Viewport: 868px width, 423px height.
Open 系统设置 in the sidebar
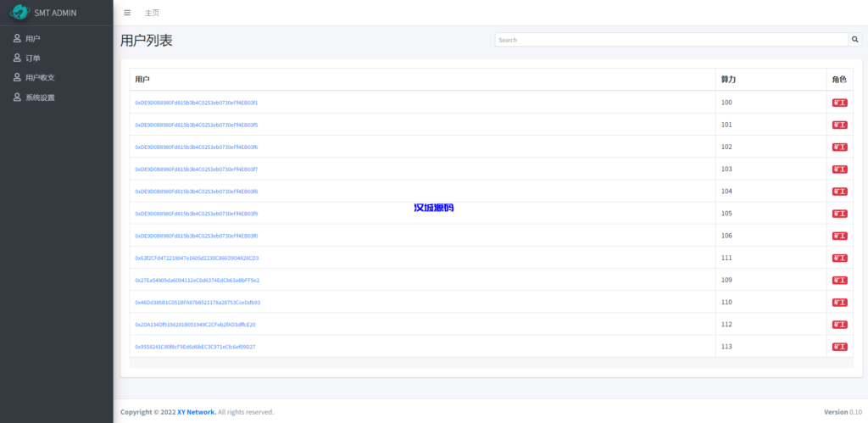[40, 97]
